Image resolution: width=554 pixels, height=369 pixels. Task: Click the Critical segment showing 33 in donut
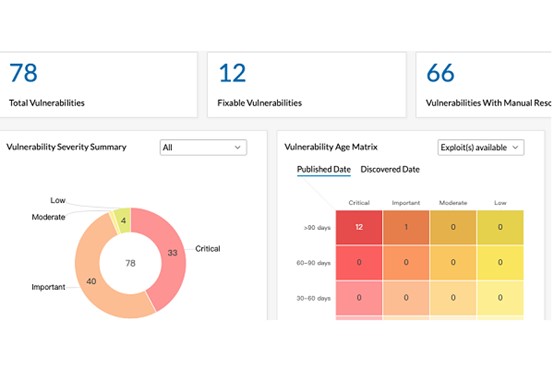pyautogui.click(x=172, y=253)
